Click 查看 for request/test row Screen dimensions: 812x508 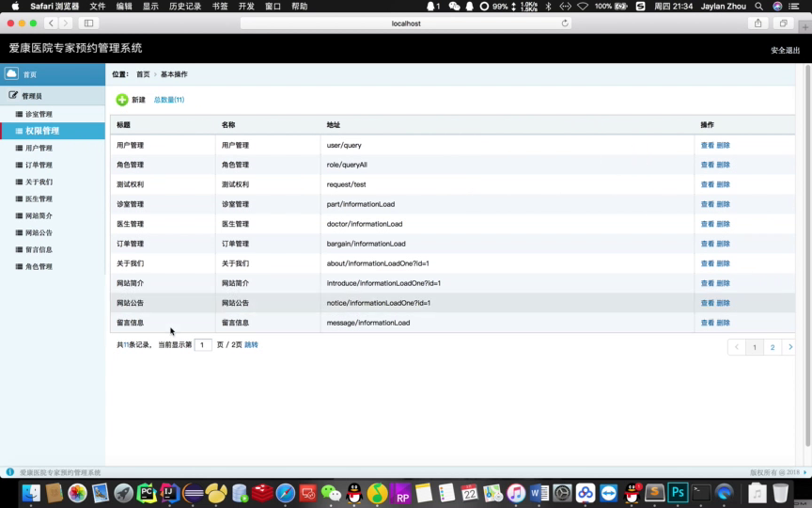click(x=708, y=184)
